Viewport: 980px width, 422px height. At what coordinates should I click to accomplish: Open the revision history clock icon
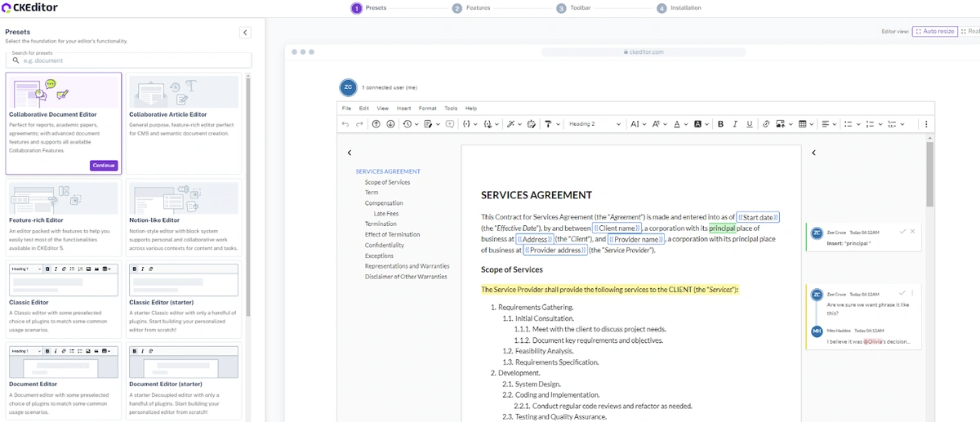click(407, 124)
